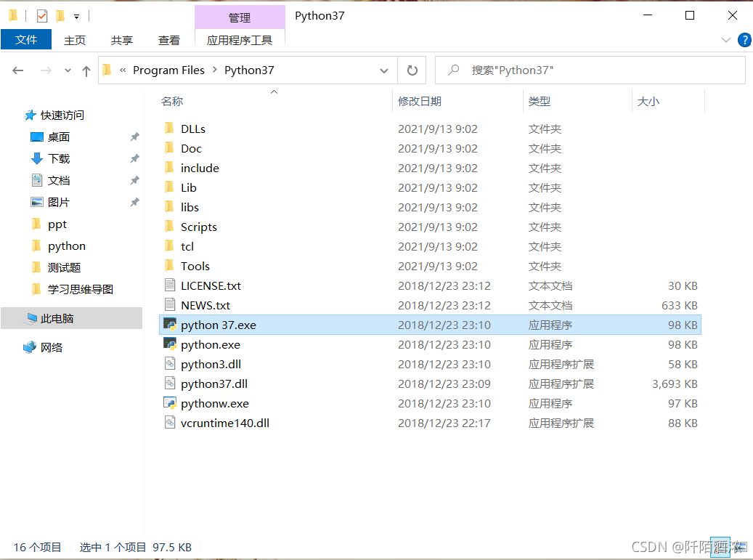Image resolution: width=753 pixels, height=560 pixels.
Task: Select the pythonw.exe application icon
Action: click(170, 402)
